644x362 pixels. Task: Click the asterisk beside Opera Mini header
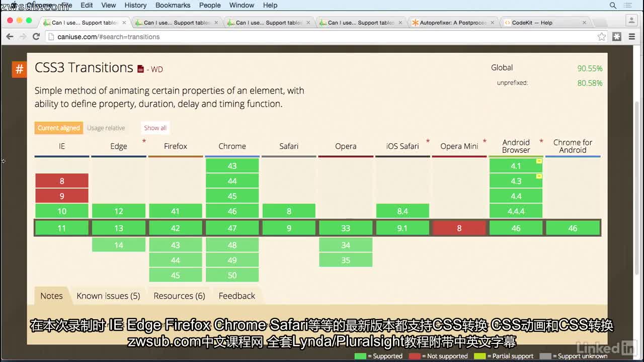[485, 141]
